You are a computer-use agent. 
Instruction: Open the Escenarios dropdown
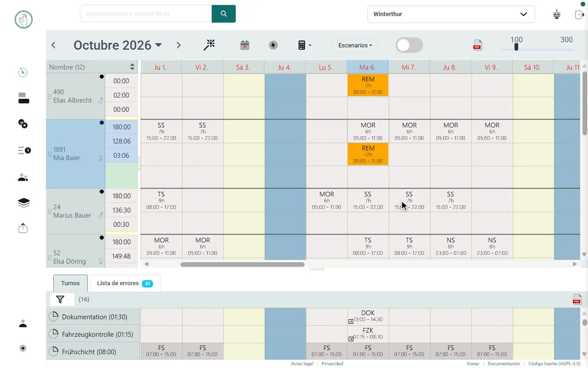(x=355, y=45)
